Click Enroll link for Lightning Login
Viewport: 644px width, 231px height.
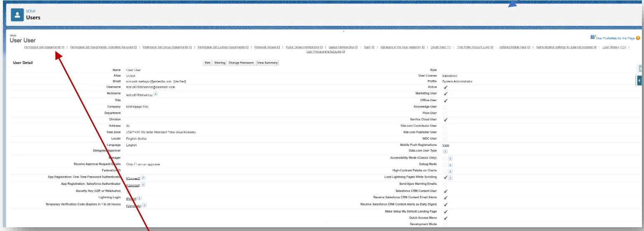(x=131, y=198)
